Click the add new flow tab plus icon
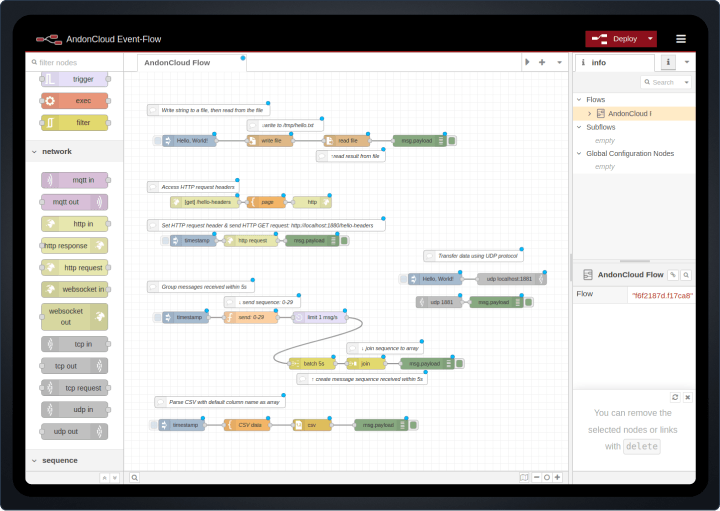This screenshot has width=720, height=511. click(x=542, y=62)
